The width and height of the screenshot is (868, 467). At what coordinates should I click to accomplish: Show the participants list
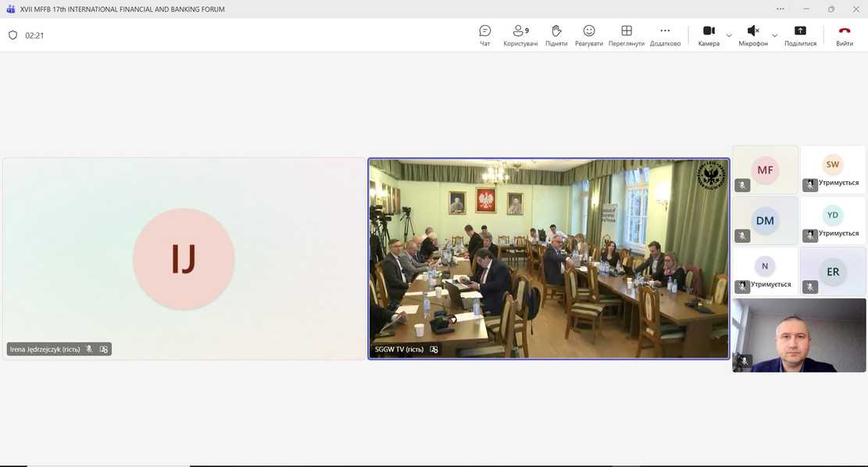click(x=520, y=35)
